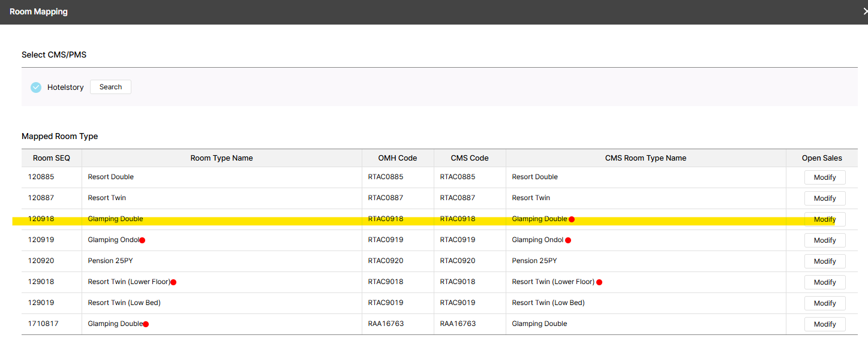Click red dot after CMS Resort Twin (Lower Floor)
Screen dimensions: 868x338
[599, 282]
